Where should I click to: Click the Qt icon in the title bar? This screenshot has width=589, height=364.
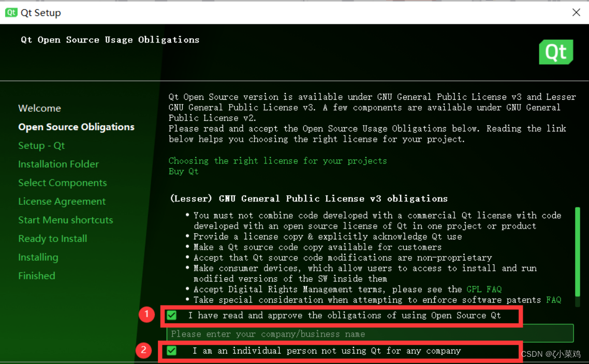click(x=11, y=12)
